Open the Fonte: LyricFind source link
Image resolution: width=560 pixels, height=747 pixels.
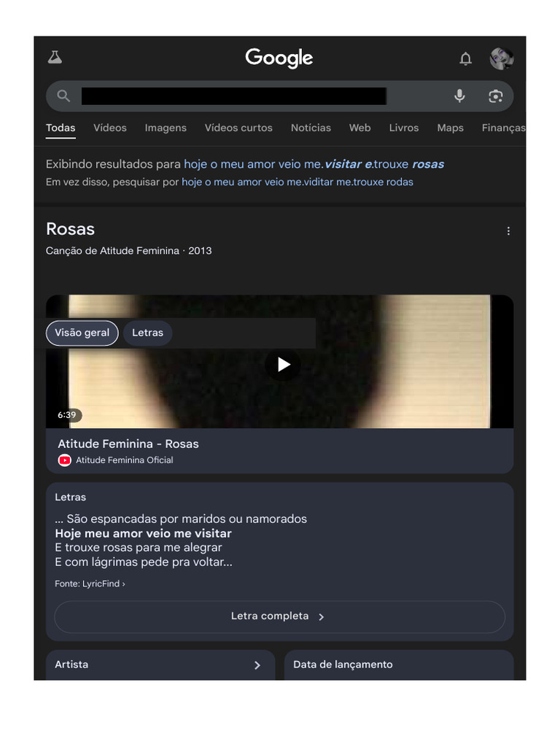(x=90, y=584)
